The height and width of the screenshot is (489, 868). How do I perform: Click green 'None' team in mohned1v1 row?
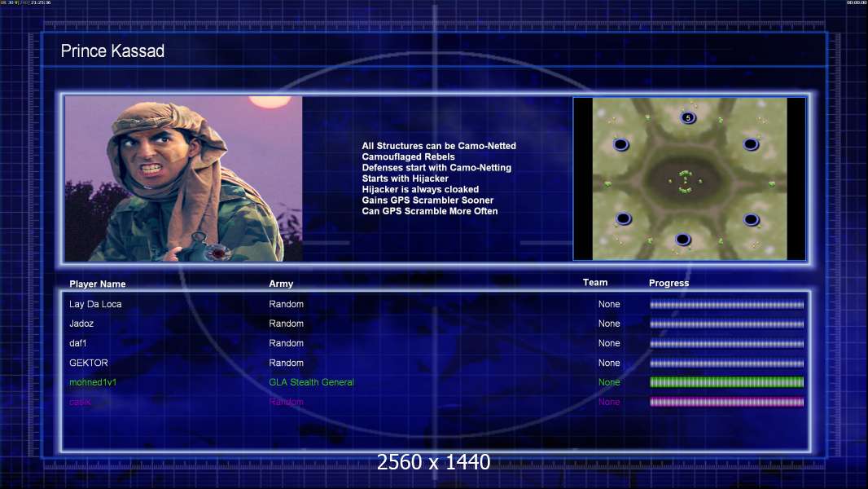pyautogui.click(x=609, y=382)
